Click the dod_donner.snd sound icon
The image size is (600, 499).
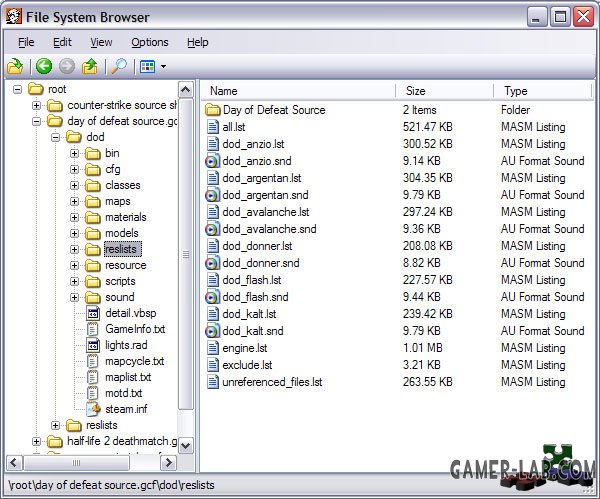(212, 263)
